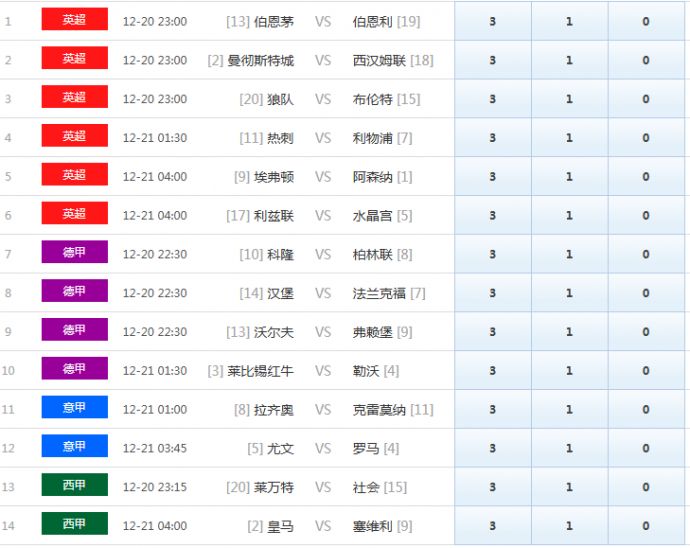Open team 莱比锡红牛
This screenshot has height=548, width=690.
(261, 371)
